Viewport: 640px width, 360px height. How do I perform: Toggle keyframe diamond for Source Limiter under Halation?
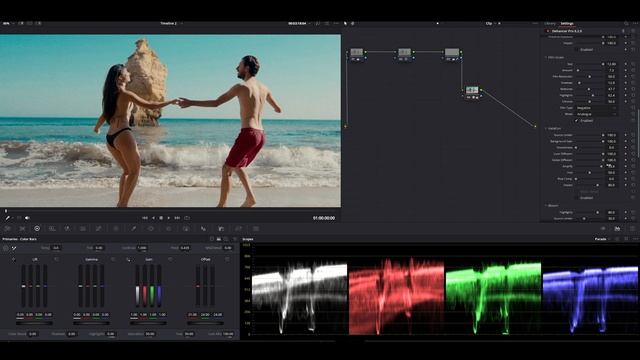tap(626, 135)
